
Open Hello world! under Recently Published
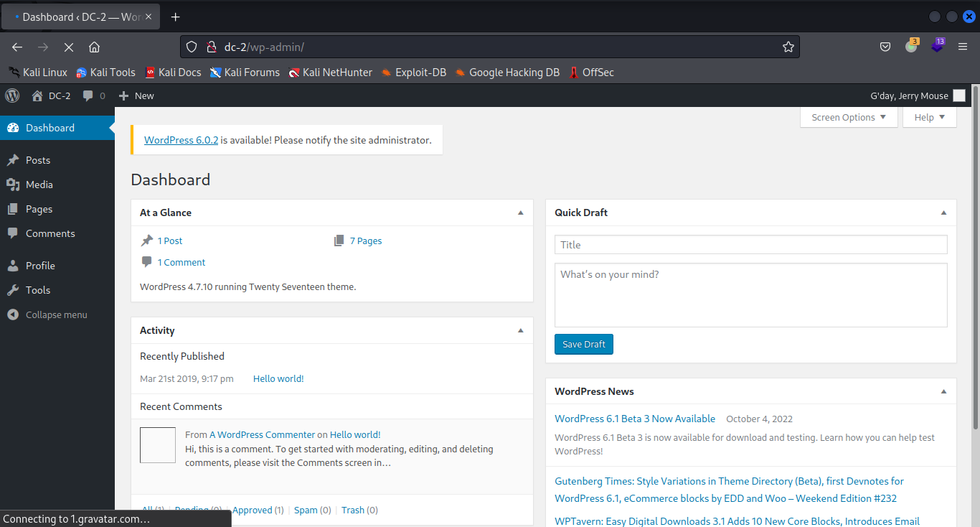(278, 378)
